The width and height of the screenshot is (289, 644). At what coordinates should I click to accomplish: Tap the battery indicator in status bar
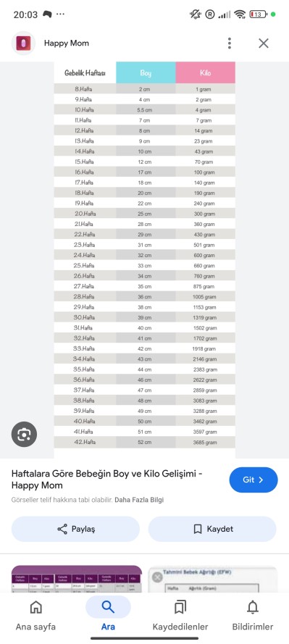click(258, 14)
